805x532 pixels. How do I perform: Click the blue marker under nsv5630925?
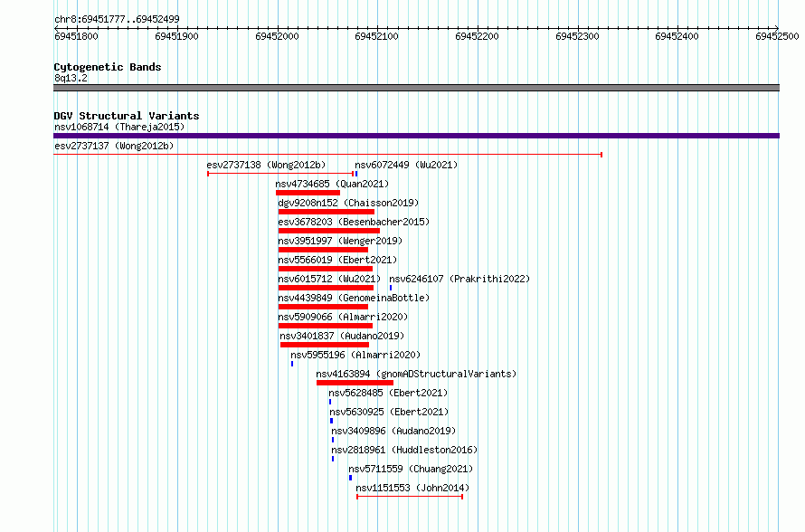pyautogui.click(x=331, y=421)
